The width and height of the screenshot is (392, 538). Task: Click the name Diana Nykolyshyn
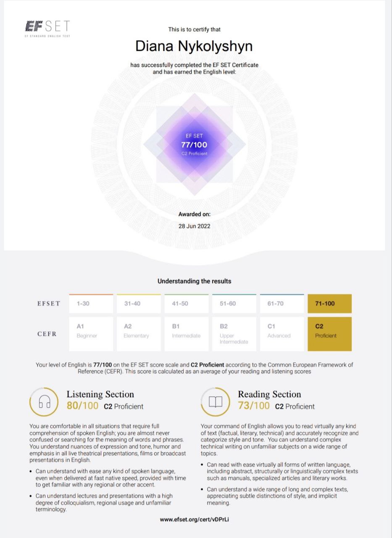tap(194, 46)
